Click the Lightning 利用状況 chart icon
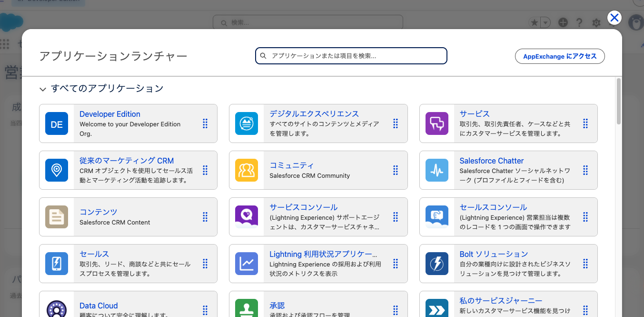The image size is (644, 317). tap(247, 264)
